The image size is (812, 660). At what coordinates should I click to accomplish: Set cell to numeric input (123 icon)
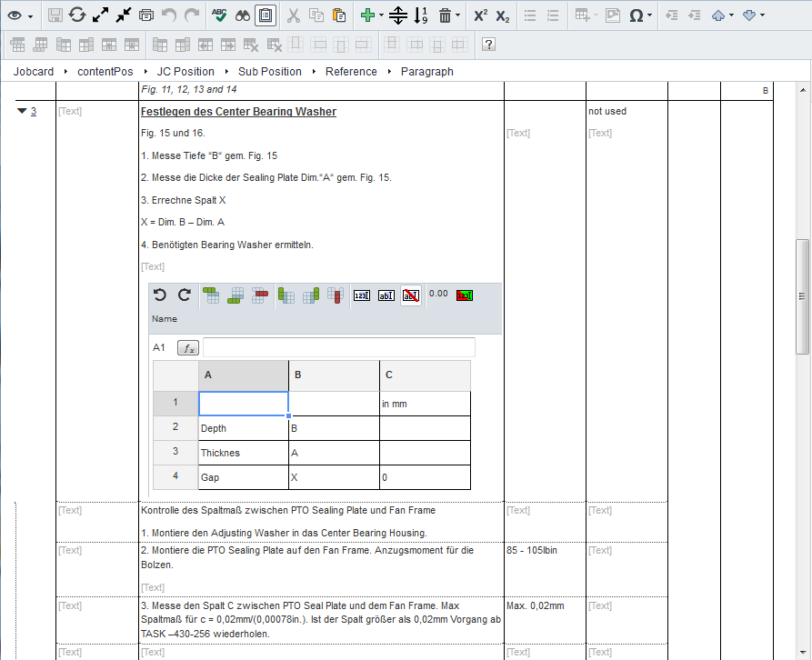coord(362,295)
